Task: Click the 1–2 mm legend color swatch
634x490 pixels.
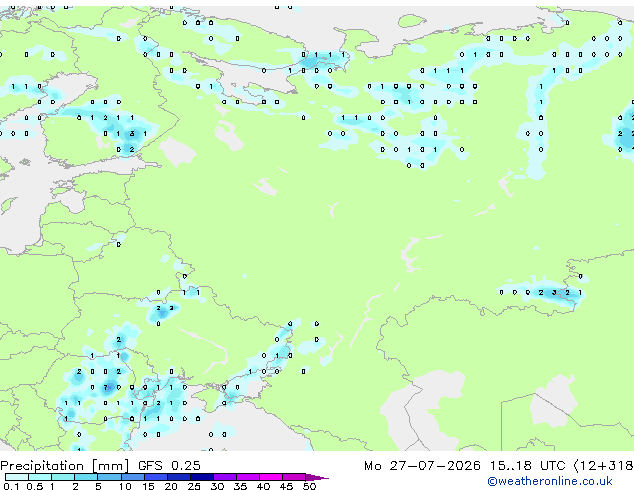Action: tap(63, 477)
